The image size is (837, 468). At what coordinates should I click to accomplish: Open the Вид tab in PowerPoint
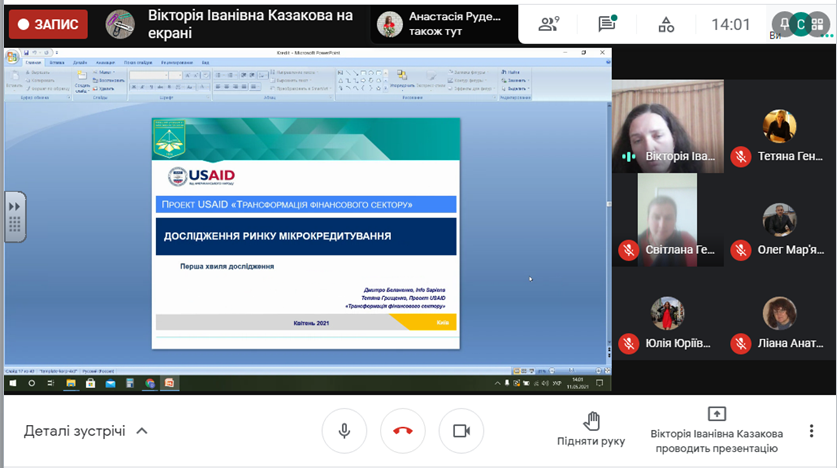click(x=206, y=62)
